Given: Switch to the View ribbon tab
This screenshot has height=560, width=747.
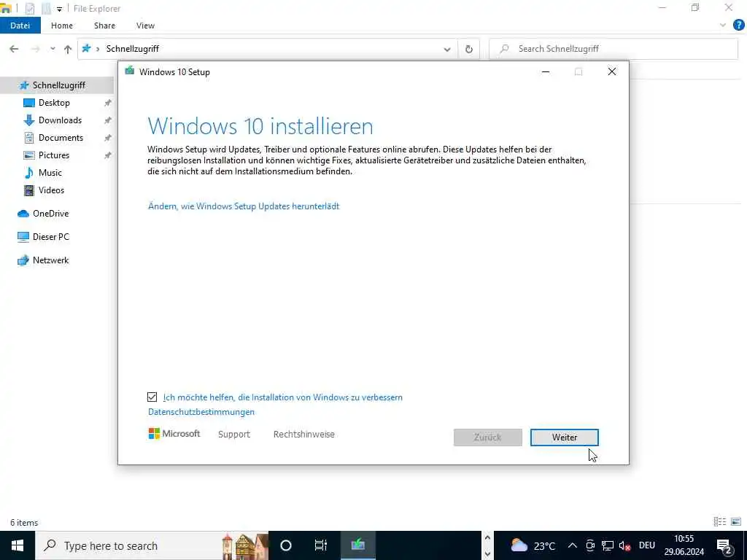Looking at the screenshot, I should (x=145, y=26).
